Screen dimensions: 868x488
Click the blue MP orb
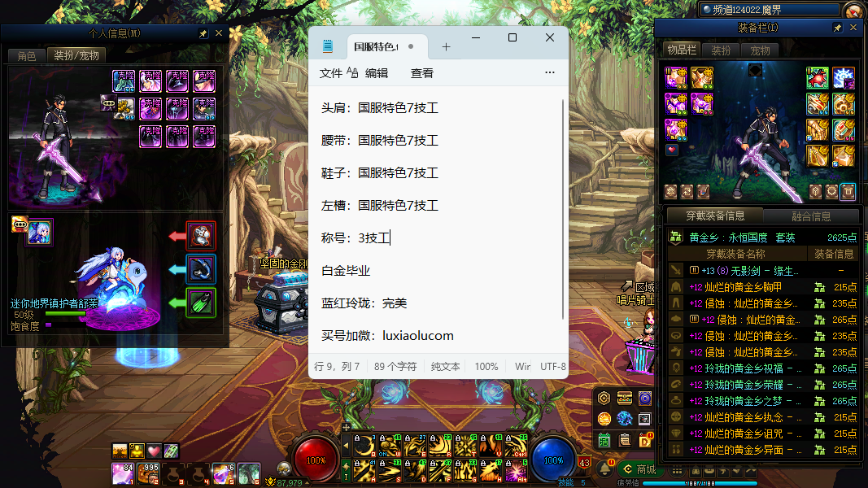click(553, 460)
